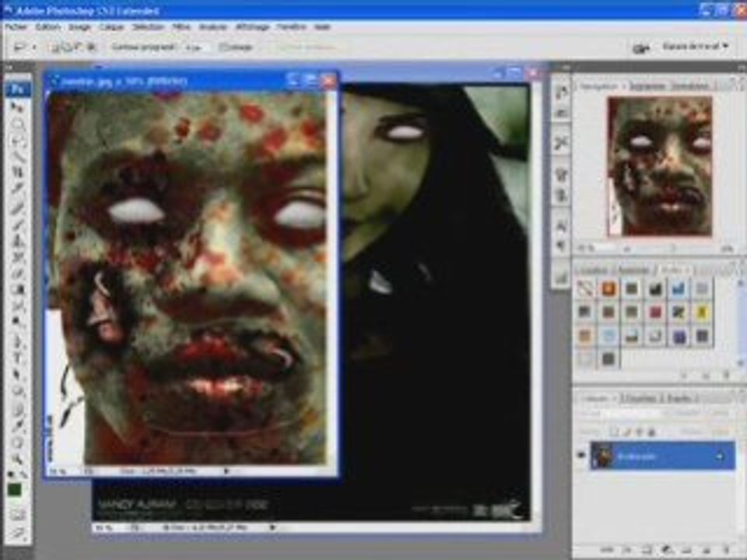Select the Rectangular Marquee tool
Screen dimensions: 747x560
(18, 124)
